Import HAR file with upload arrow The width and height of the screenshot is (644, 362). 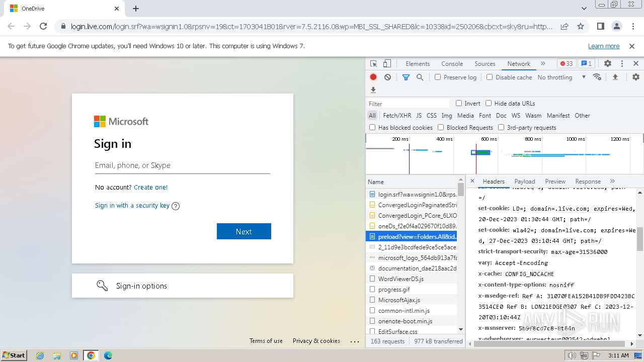coord(615,77)
